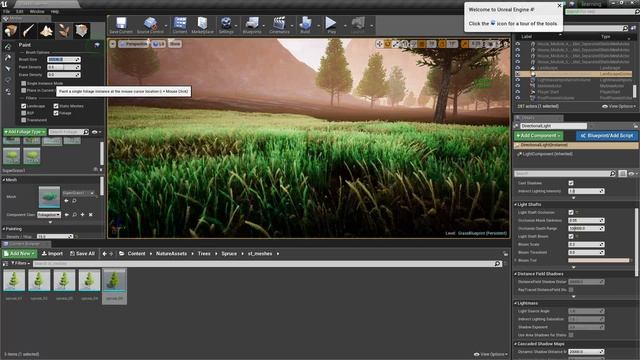
Task: Open Add Component dropdown
Action: pos(538,136)
